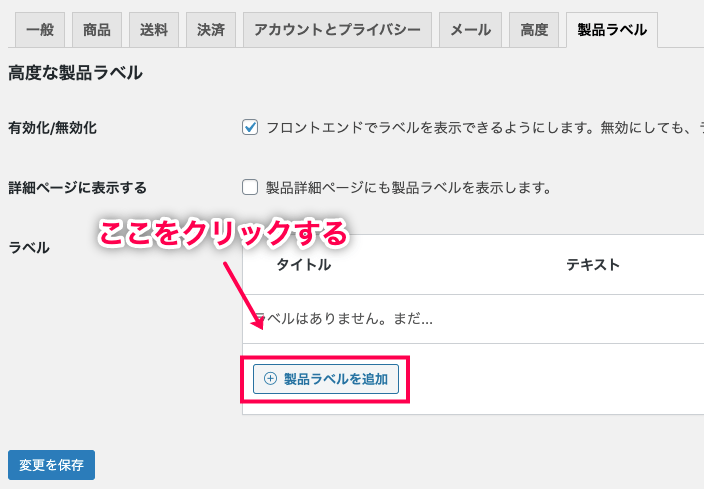Save changes with 変更を保存 button
The height and width of the screenshot is (489, 704).
[x=51, y=465]
